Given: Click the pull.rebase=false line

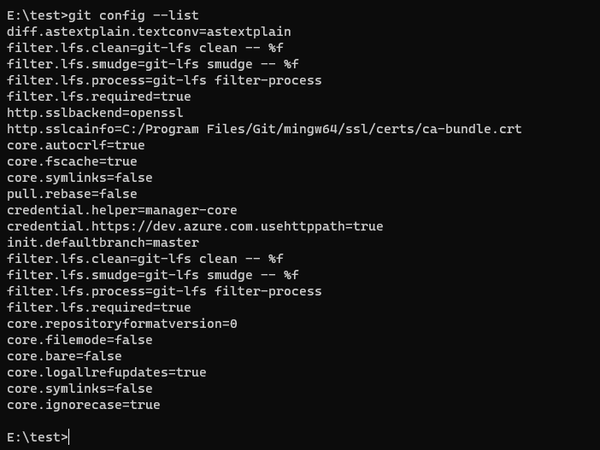Looking at the screenshot, I should tap(72, 194).
